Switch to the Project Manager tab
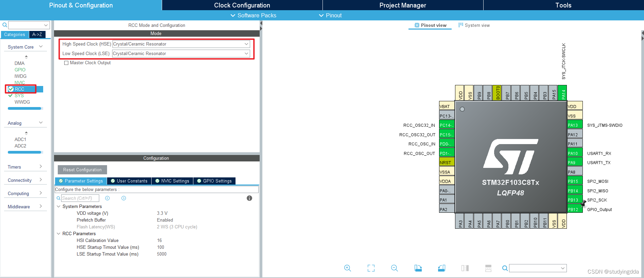Screen dimensions: 644x278 (403, 5)
